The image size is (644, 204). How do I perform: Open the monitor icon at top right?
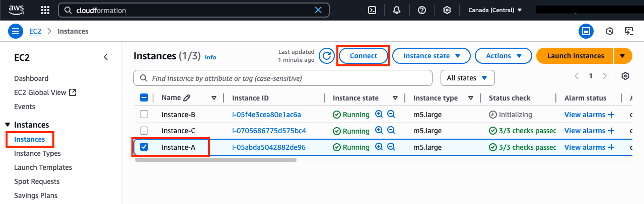click(x=629, y=31)
